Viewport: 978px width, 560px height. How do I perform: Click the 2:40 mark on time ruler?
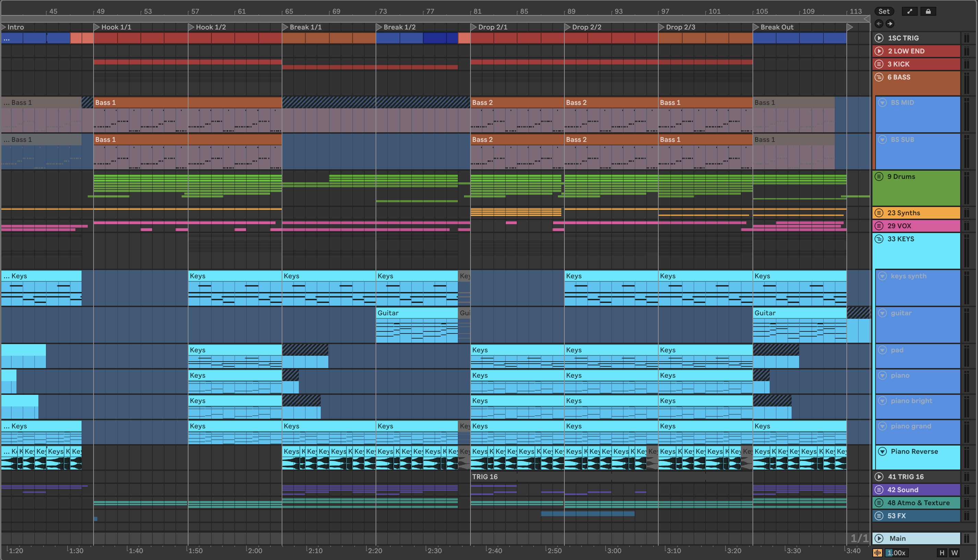pos(494,551)
